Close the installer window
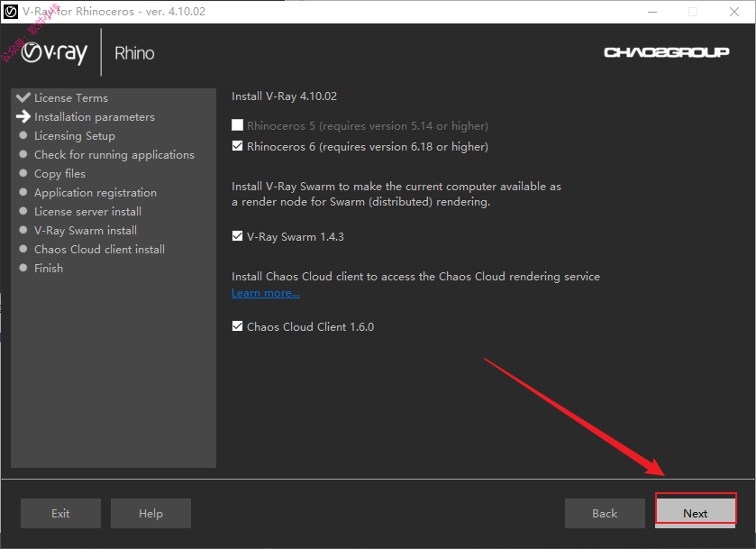This screenshot has height=549, width=756. coord(734,12)
